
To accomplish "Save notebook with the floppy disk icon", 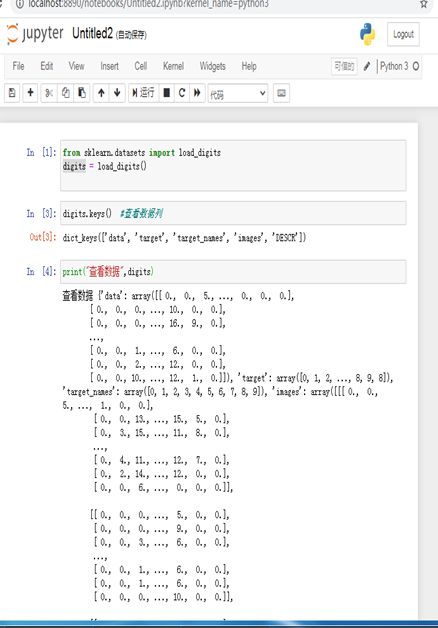I will pos(12,93).
